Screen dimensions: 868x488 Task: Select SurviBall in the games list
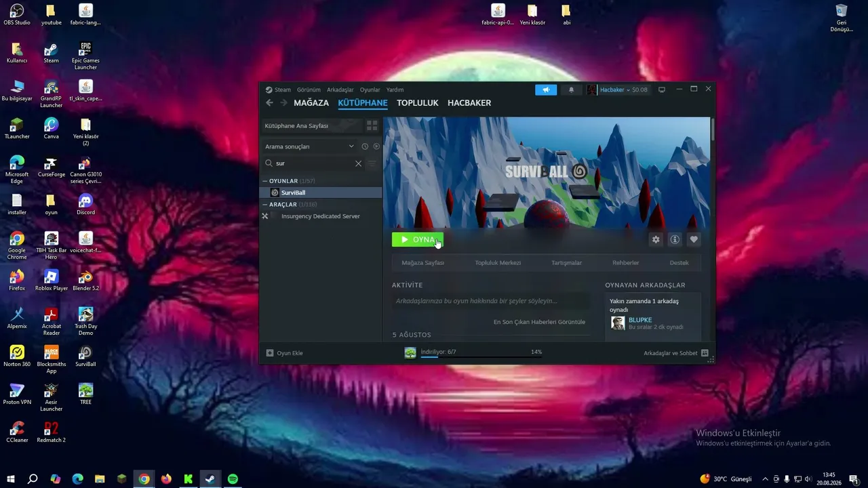point(322,192)
